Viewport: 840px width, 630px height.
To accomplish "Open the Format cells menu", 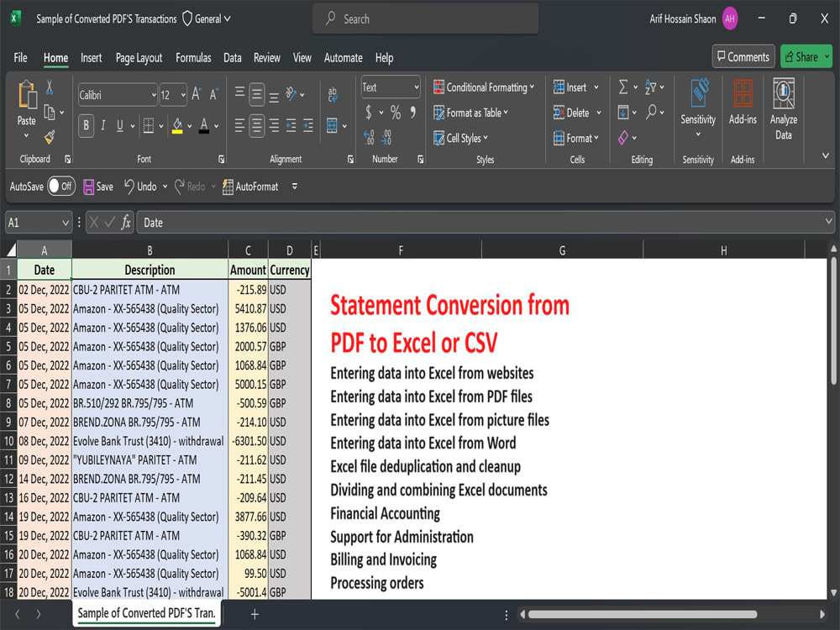I will point(576,139).
